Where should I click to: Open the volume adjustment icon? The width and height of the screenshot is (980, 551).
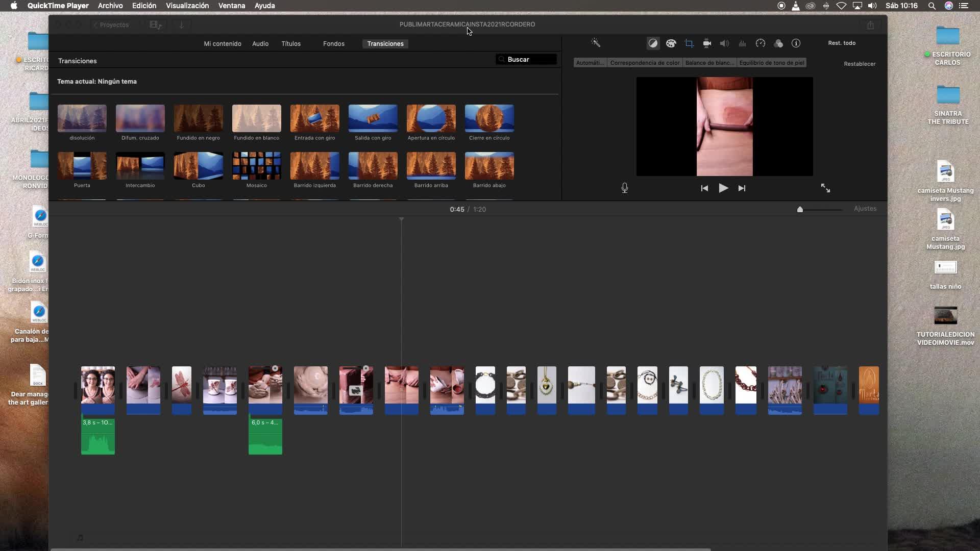724,43
